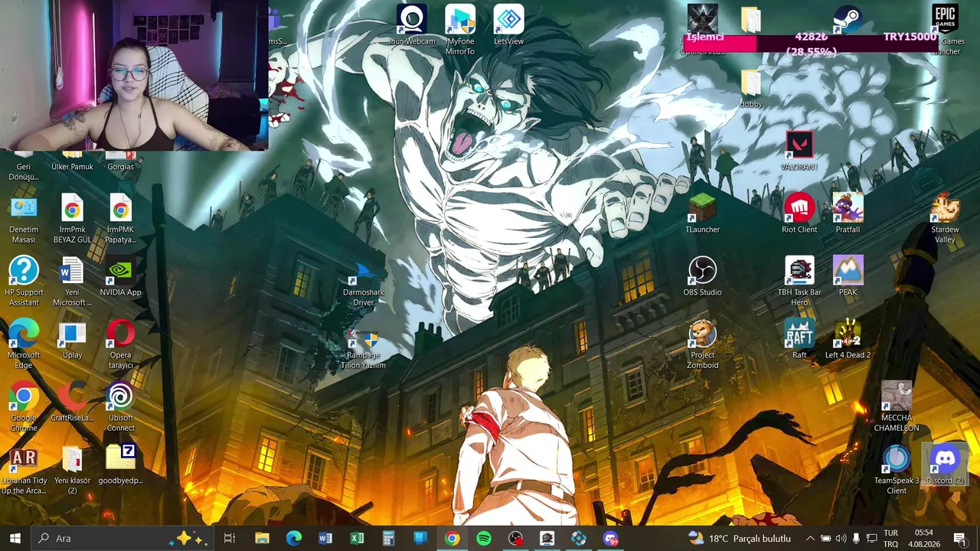Click the microphone tray icon
This screenshot has width=980, height=551.
click(857, 538)
